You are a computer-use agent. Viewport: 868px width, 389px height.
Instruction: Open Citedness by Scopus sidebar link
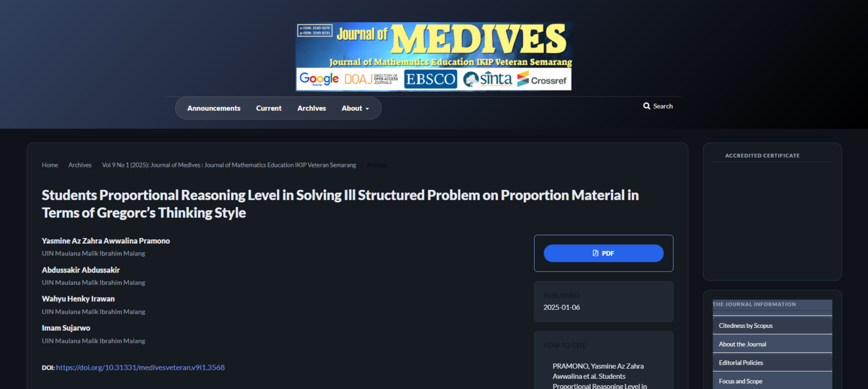(x=772, y=326)
